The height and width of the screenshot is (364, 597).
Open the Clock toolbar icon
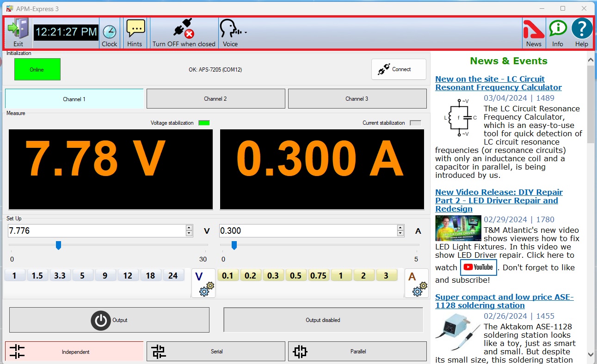click(109, 32)
